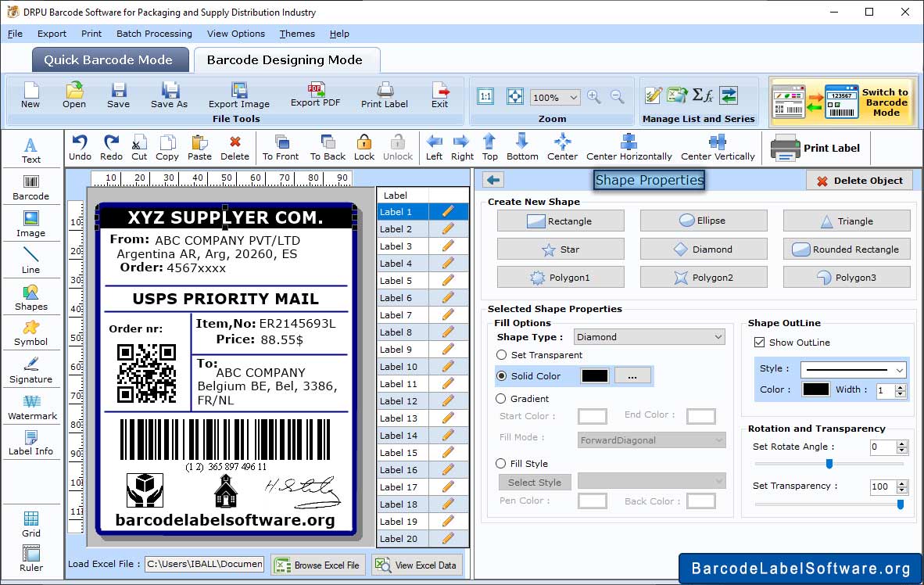Switch to Quick Barcode Mode tab

110,59
